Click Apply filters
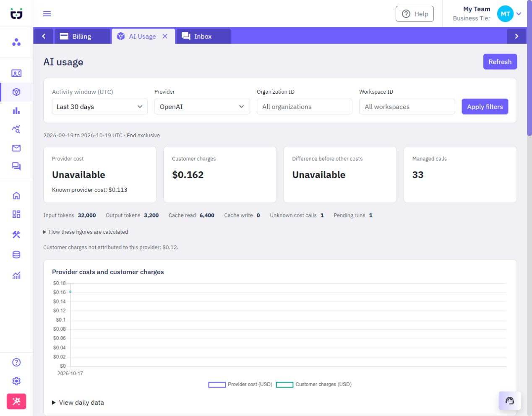The height and width of the screenshot is (416, 532). 485,107
